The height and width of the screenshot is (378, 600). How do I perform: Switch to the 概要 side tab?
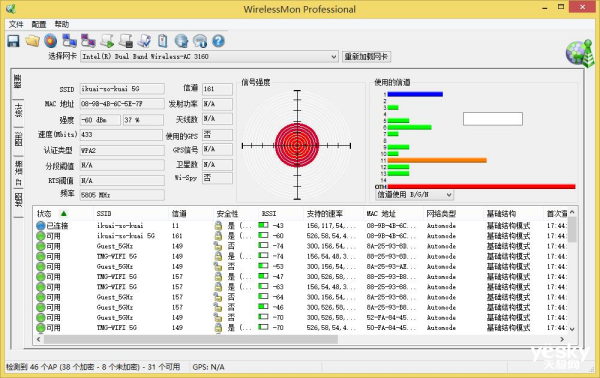click(x=18, y=81)
